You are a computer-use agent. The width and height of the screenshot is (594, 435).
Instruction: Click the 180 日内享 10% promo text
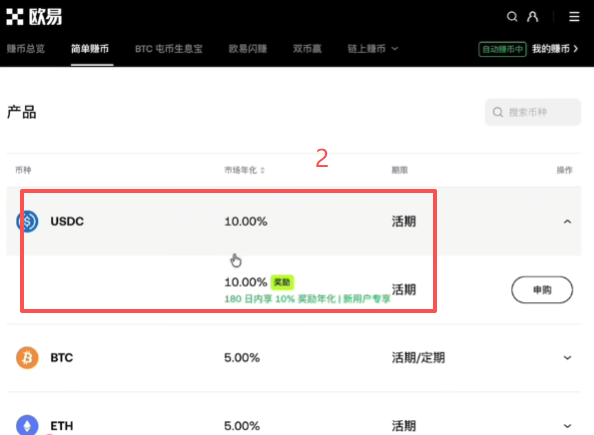[x=307, y=299]
